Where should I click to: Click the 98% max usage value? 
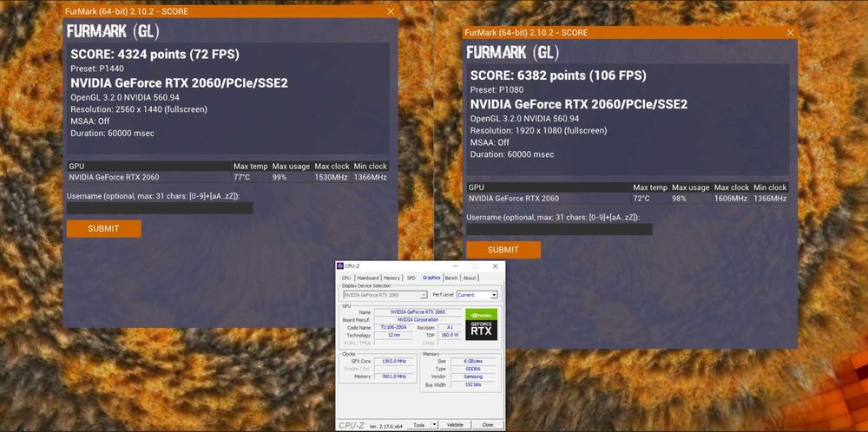[680, 198]
